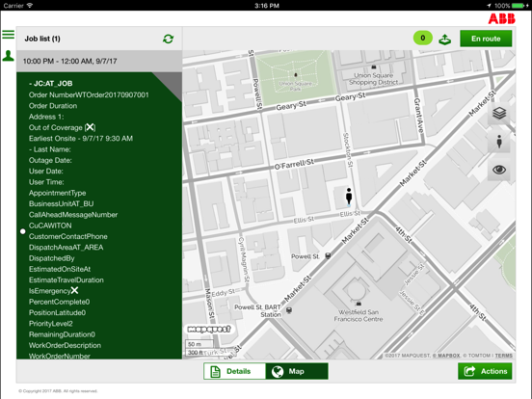The width and height of the screenshot is (532, 399).
Task: Toggle the Out of Coverage X mark
Action: tap(90, 127)
